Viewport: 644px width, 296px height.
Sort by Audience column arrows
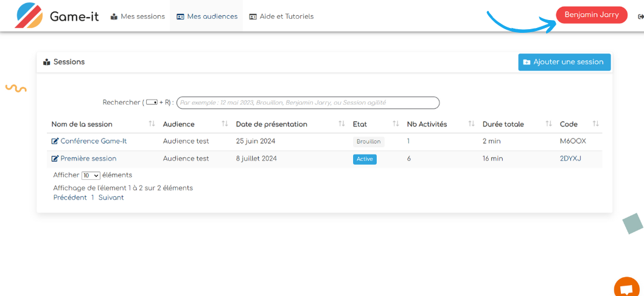225,124
